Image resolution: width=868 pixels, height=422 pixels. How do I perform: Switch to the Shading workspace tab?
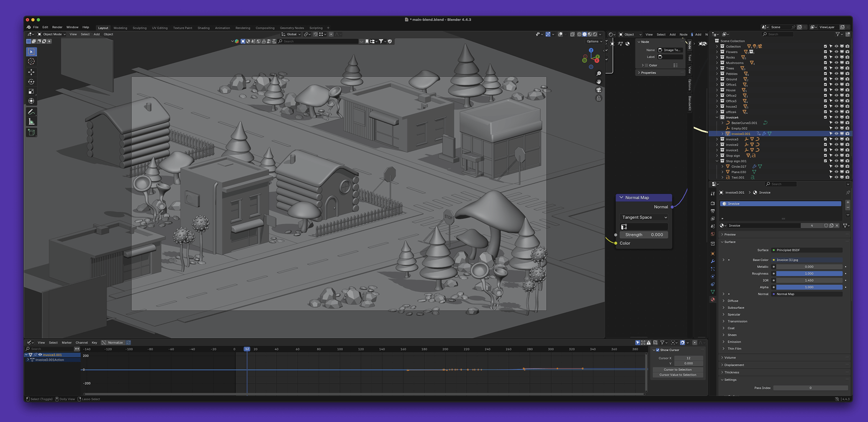pos(203,28)
